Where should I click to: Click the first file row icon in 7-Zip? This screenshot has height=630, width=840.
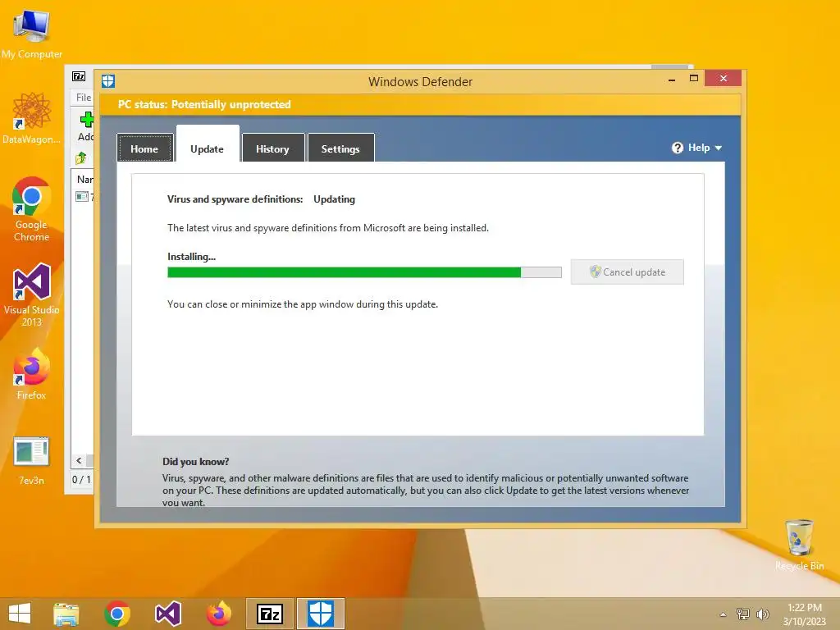82,197
